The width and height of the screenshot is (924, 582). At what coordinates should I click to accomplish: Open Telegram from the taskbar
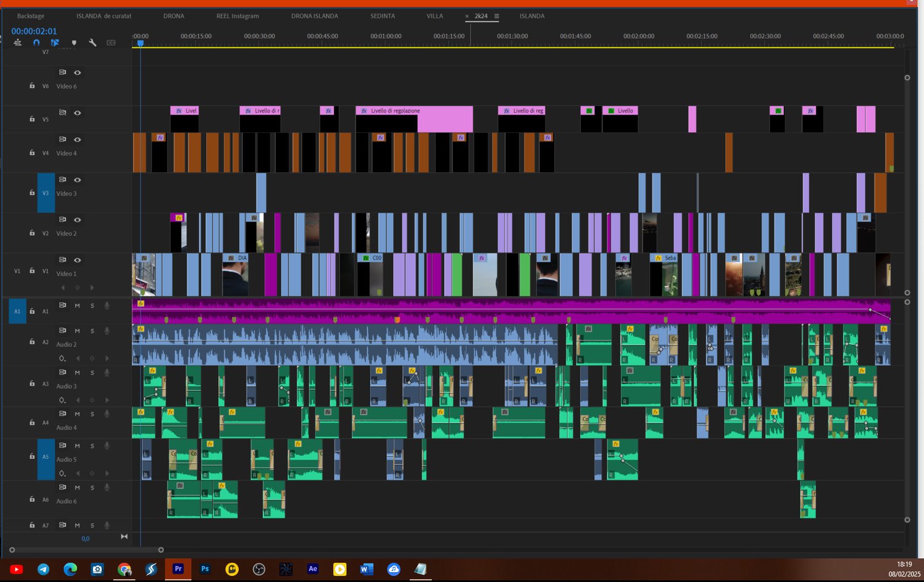[43, 569]
